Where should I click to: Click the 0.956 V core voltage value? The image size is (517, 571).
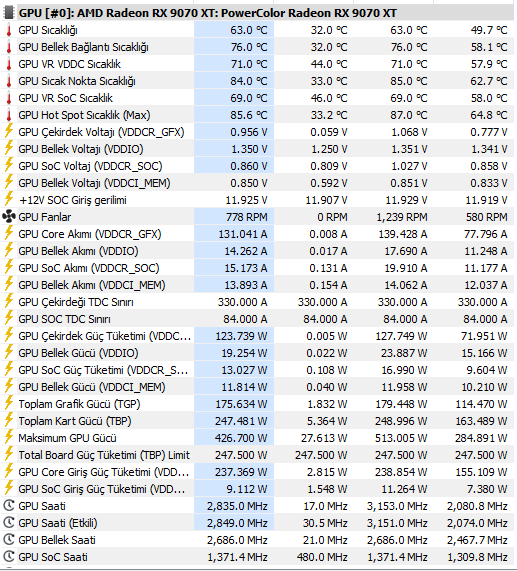249,132
